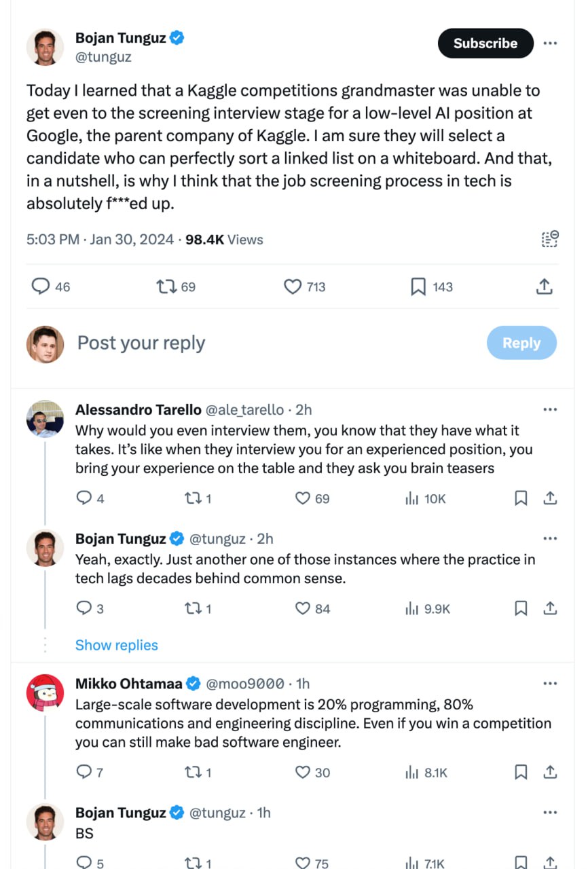Open replies on main tweet showing 46

point(41,287)
